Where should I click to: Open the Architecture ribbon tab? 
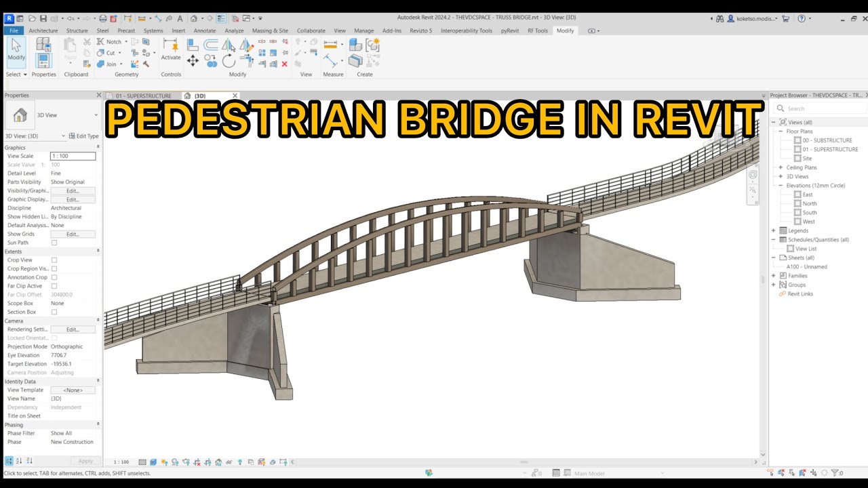(43, 30)
